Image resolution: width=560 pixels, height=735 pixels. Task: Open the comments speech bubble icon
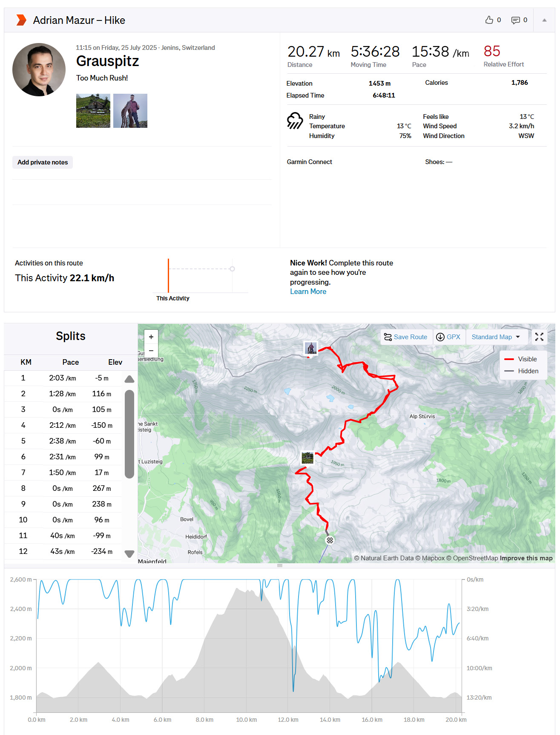pos(515,20)
